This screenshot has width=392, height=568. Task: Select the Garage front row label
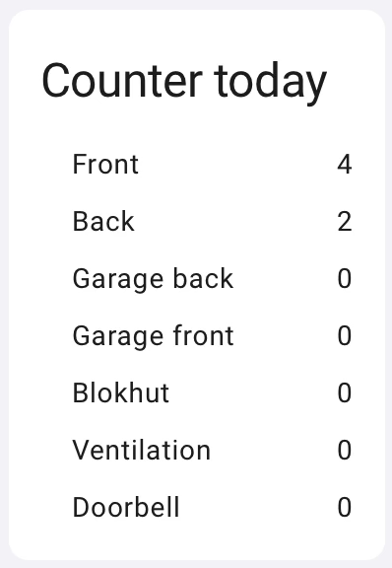[153, 336]
